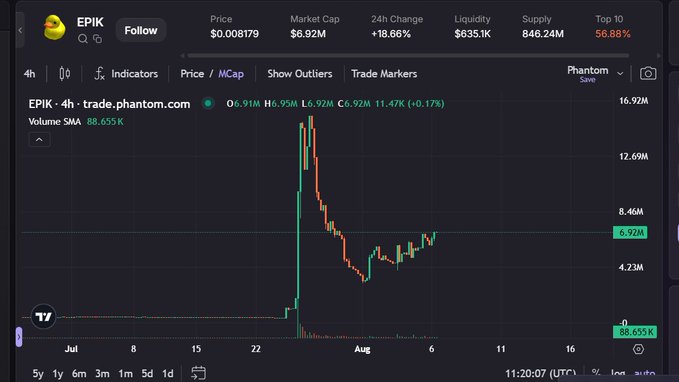
Task: Collapse the panel with the left chevron
Action: 20,30
